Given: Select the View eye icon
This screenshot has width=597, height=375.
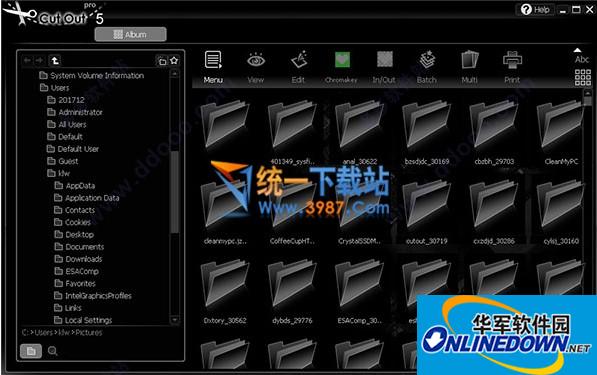Looking at the screenshot, I should [255, 67].
